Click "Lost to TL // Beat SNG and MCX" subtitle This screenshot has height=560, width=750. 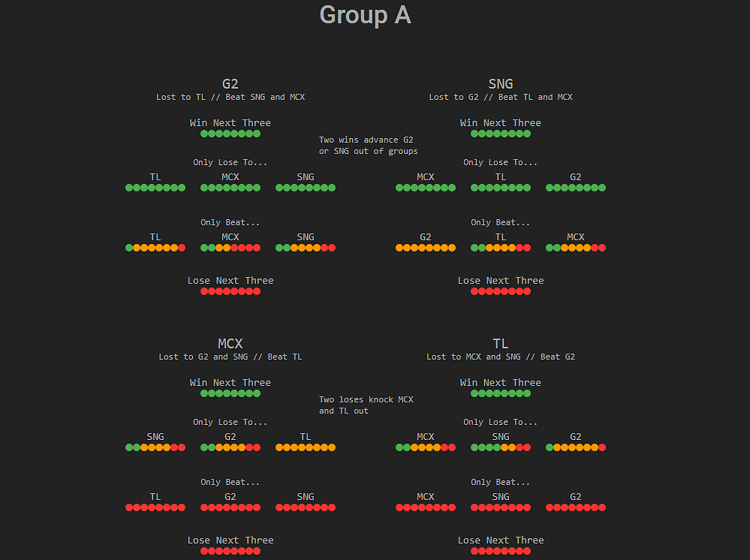[230, 97]
